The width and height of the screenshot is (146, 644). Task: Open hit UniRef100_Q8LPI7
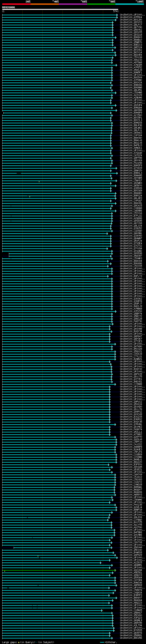pos(131,25)
